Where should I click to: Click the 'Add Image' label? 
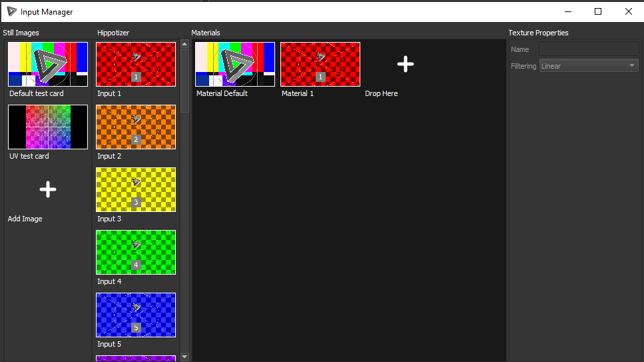click(x=25, y=219)
